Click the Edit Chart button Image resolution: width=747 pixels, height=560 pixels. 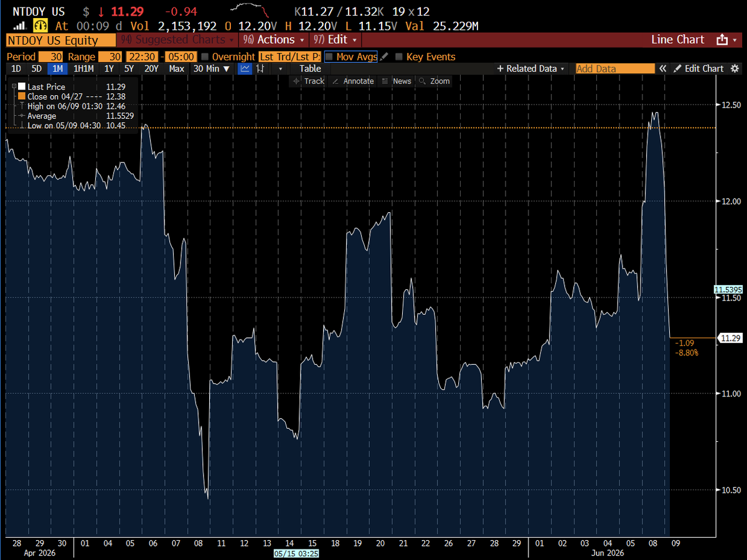coord(699,68)
